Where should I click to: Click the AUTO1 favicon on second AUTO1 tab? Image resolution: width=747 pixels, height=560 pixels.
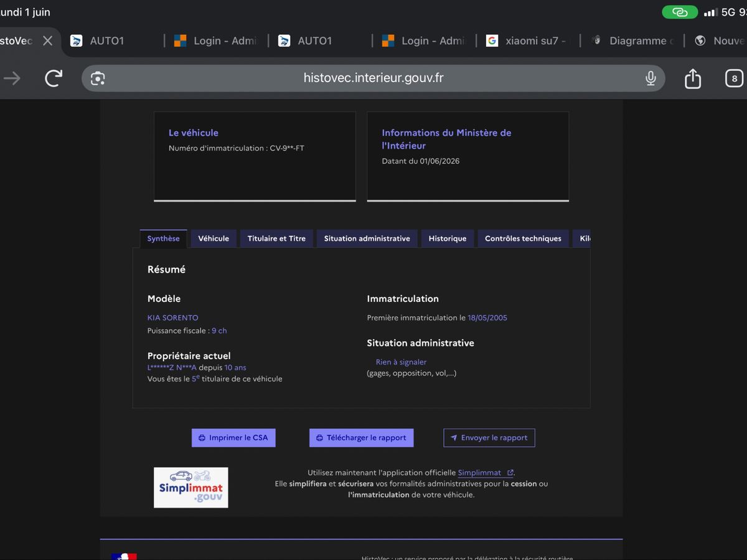click(284, 41)
